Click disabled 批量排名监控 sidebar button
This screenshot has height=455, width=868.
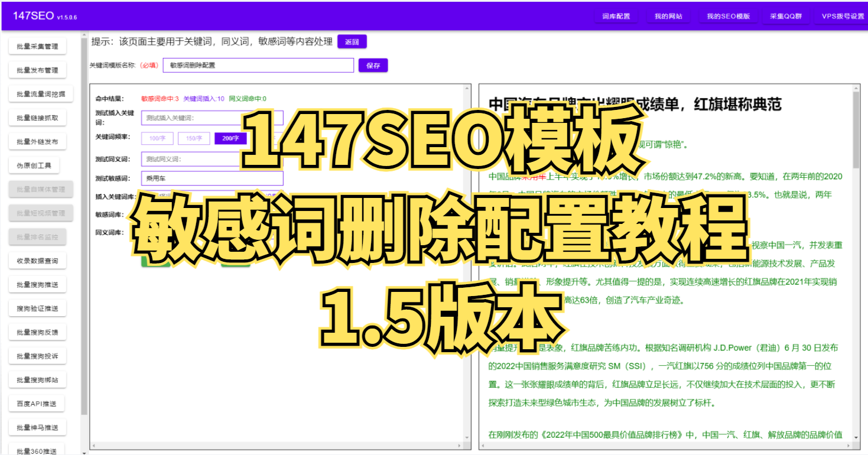click(x=37, y=237)
